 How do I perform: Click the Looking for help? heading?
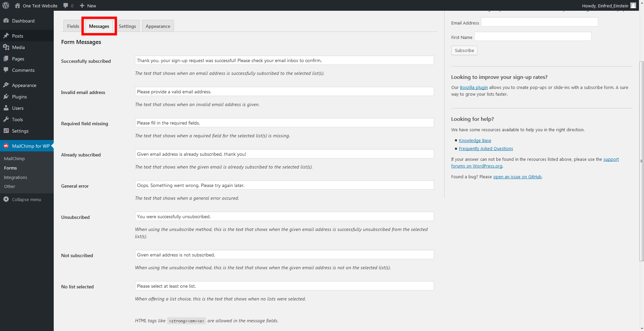472,119
